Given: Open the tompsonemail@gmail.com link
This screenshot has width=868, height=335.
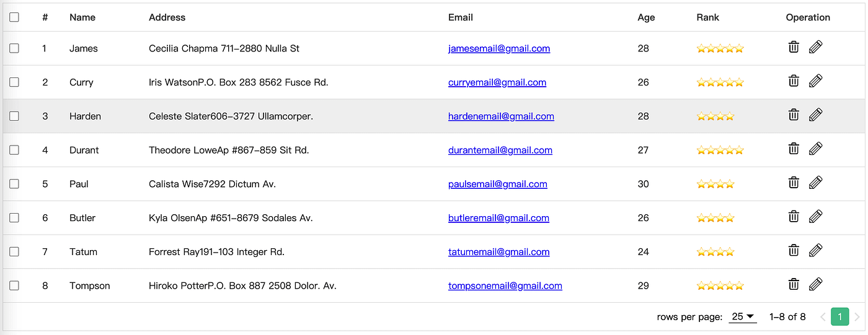Looking at the screenshot, I should (505, 285).
